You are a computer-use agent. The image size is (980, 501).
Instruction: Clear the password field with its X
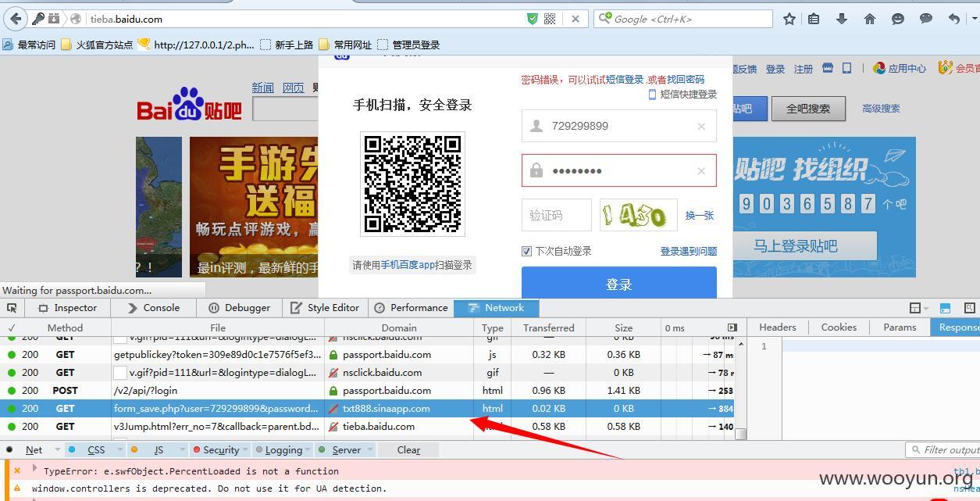point(701,170)
